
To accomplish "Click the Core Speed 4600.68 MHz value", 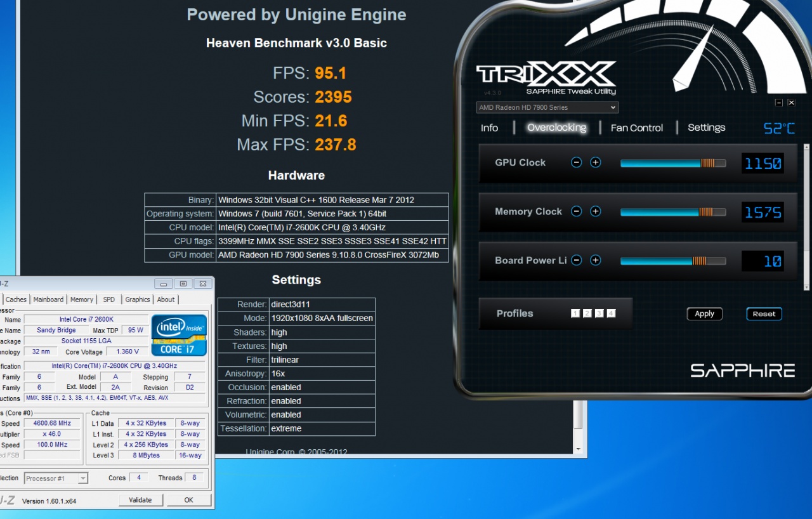I will point(52,423).
